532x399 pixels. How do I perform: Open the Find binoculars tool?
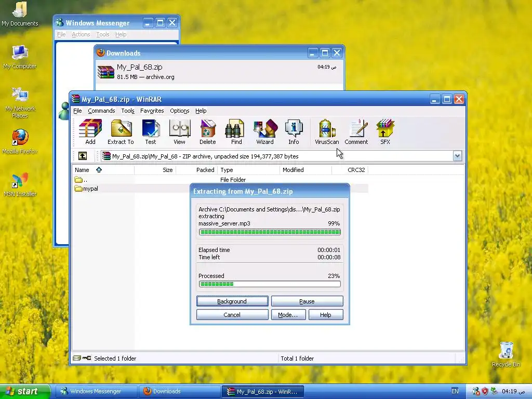(x=236, y=131)
